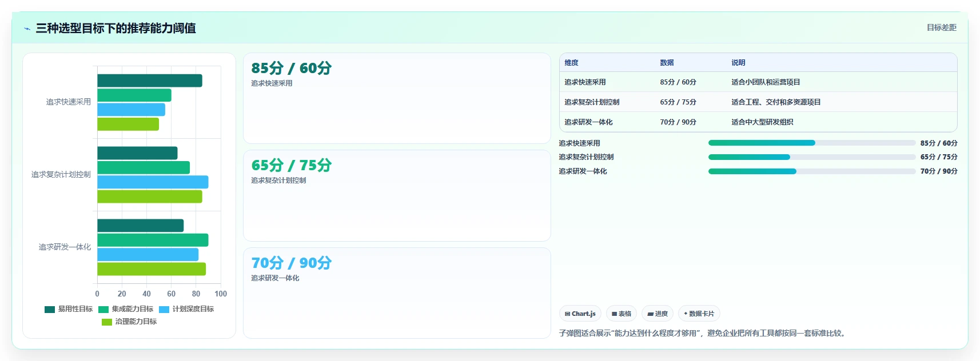Select the 85分 / 60分 data card
The height and width of the screenshot is (361, 980).
pos(397,98)
